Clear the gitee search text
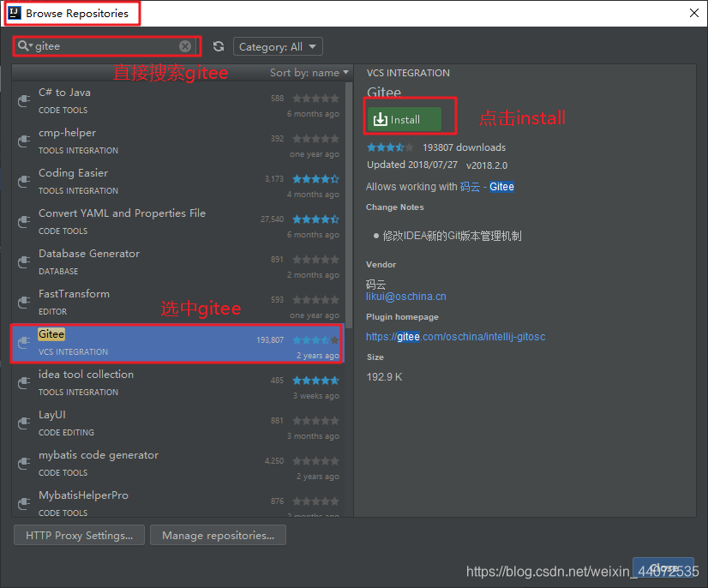 (185, 46)
